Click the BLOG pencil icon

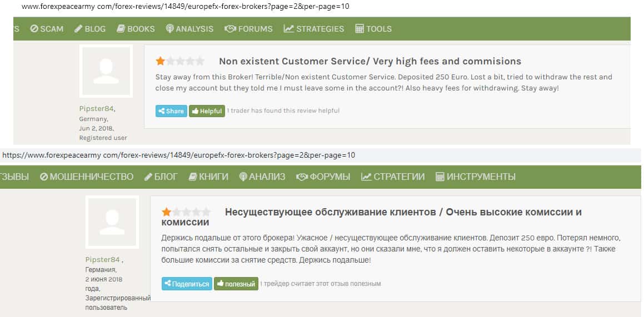click(78, 29)
